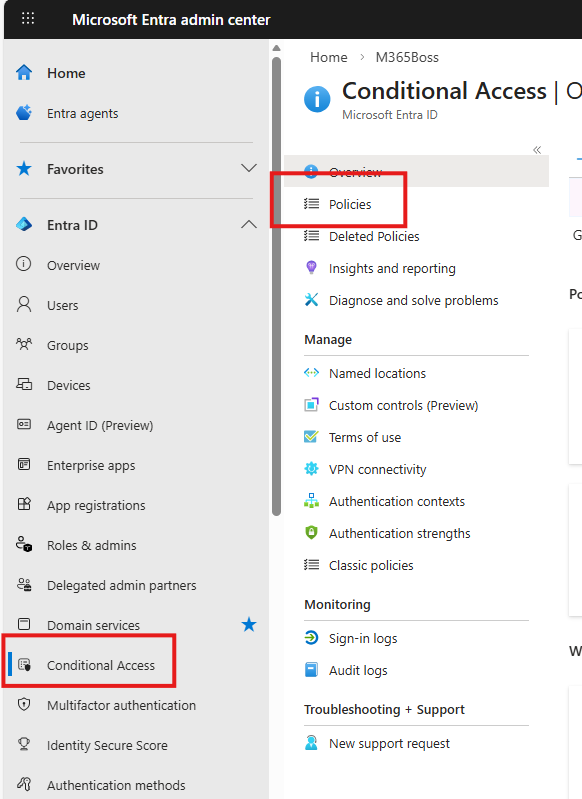Image resolution: width=582 pixels, height=799 pixels.
Task: Open Enterprise apps text label
Action: click(x=91, y=465)
